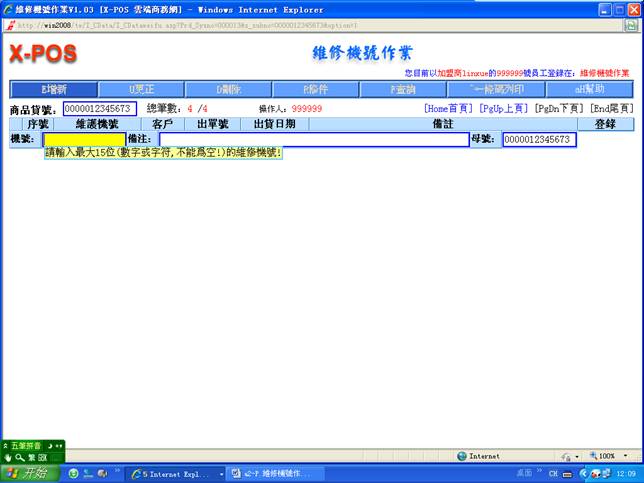Click the 備注 remarks text field

[x=313, y=140]
